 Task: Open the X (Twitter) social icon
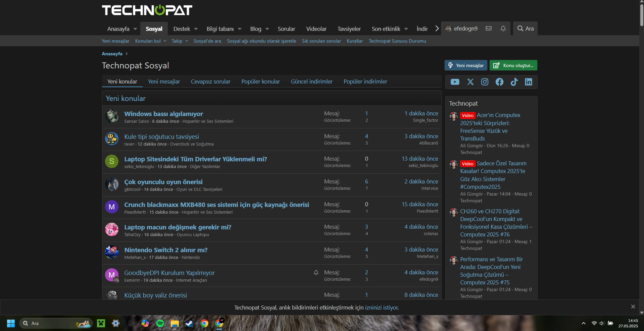(470, 82)
